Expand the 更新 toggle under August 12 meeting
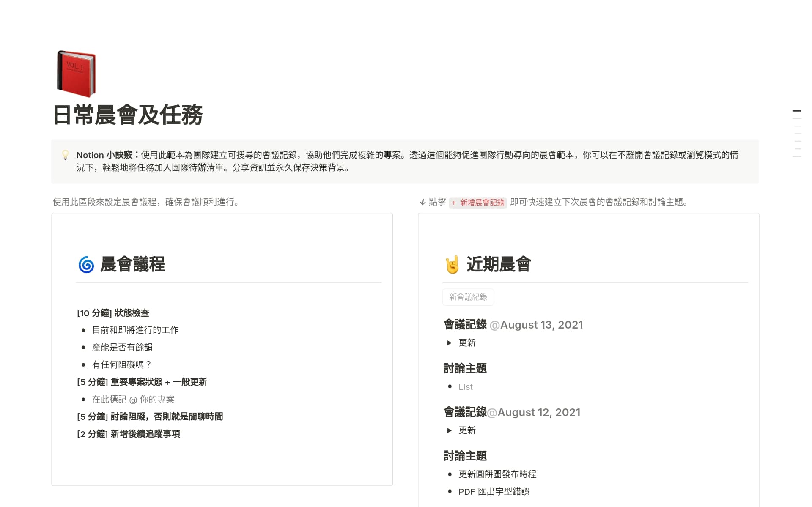 449,430
